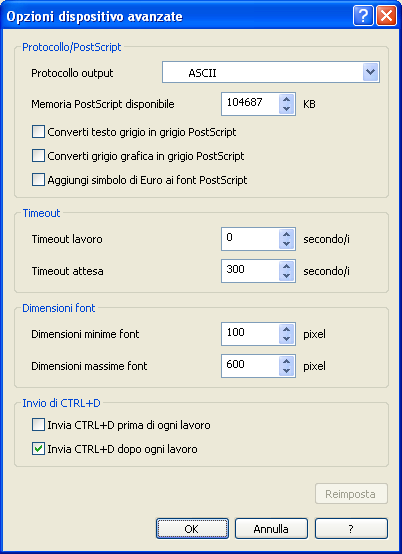
Task: Increase Timeout lavoro using up arrow
Action: tap(286, 234)
